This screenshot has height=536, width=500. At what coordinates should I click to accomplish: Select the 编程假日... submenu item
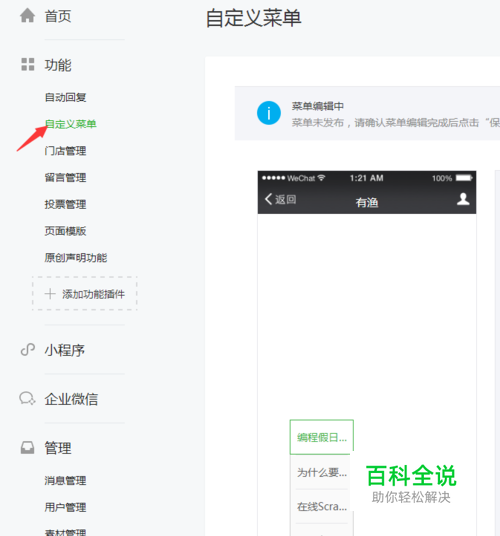coord(322,437)
